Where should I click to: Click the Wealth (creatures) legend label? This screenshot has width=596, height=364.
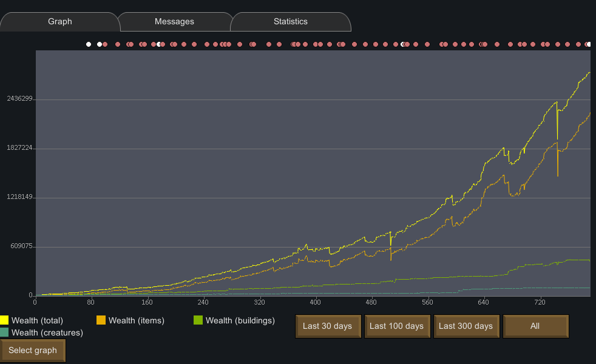(x=47, y=333)
